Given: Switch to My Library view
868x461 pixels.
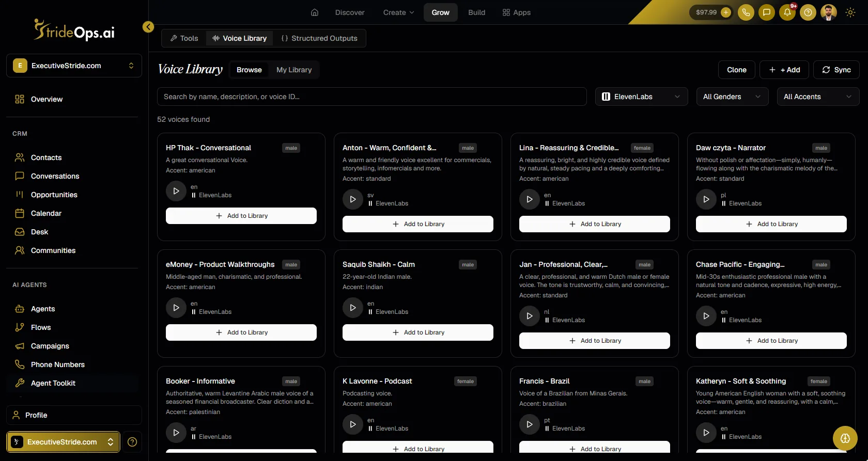Looking at the screenshot, I should (294, 70).
